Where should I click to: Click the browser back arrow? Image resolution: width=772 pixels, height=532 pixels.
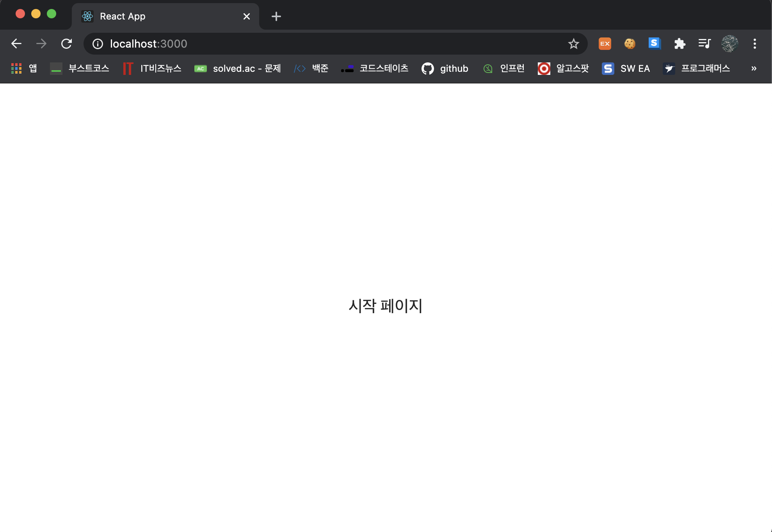(x=16, y=44)
